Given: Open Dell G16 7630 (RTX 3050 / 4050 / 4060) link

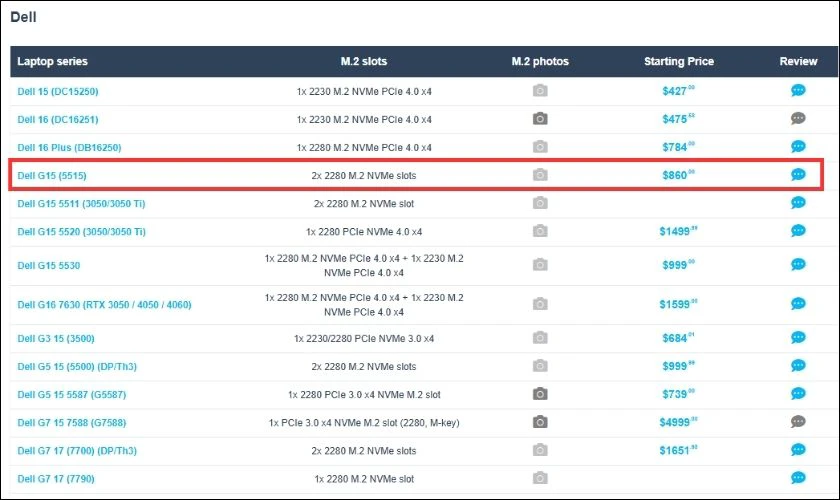Looking at the screenshot, I should (104, 305).
